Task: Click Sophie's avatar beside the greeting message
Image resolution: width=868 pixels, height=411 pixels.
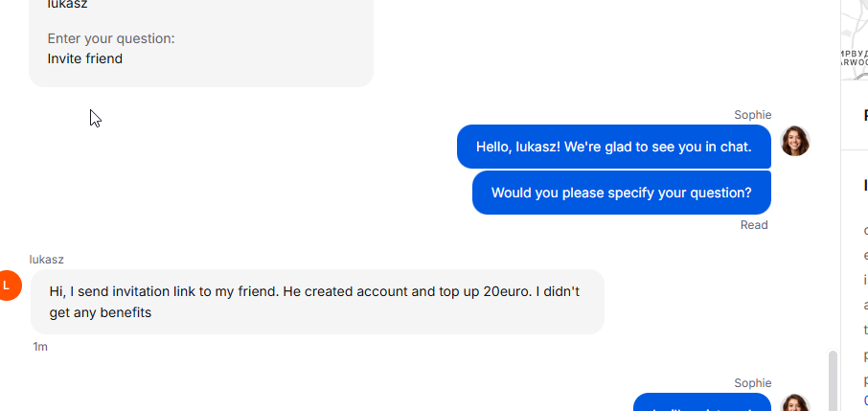Action: tap(795, 141)
